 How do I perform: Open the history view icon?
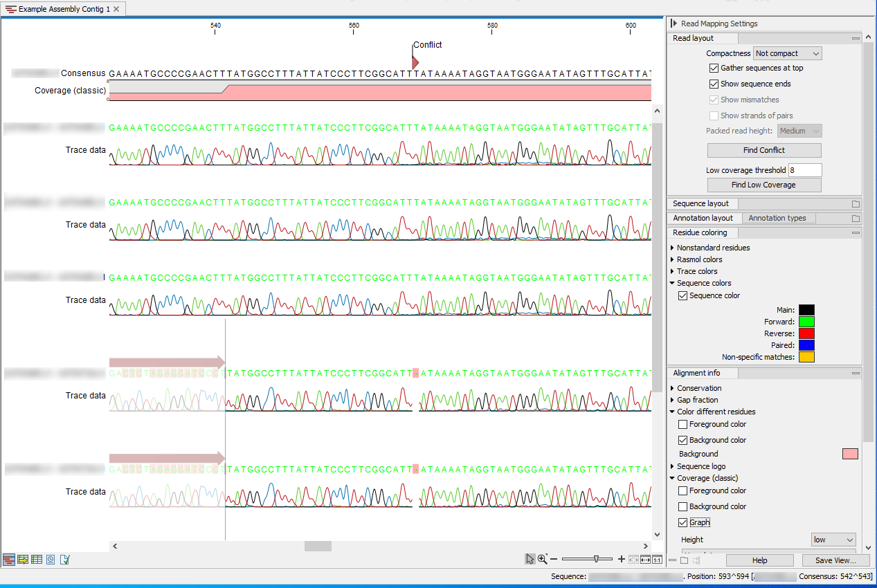tap(49, 559)
